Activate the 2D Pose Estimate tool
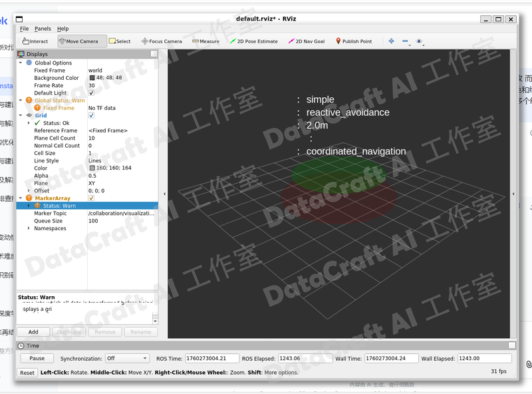Viewport: 532px width, 394px height. click(x=254, y=41)
